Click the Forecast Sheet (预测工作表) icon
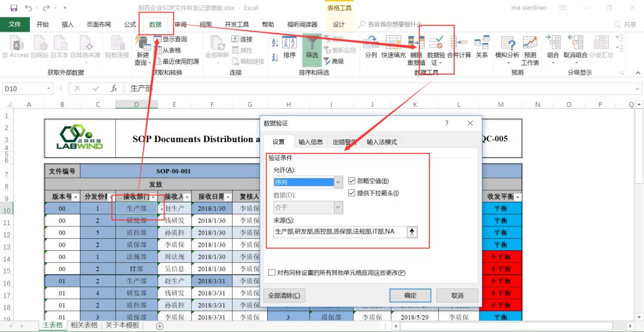This screenshot has height=332, width=644. pos(530,47)
